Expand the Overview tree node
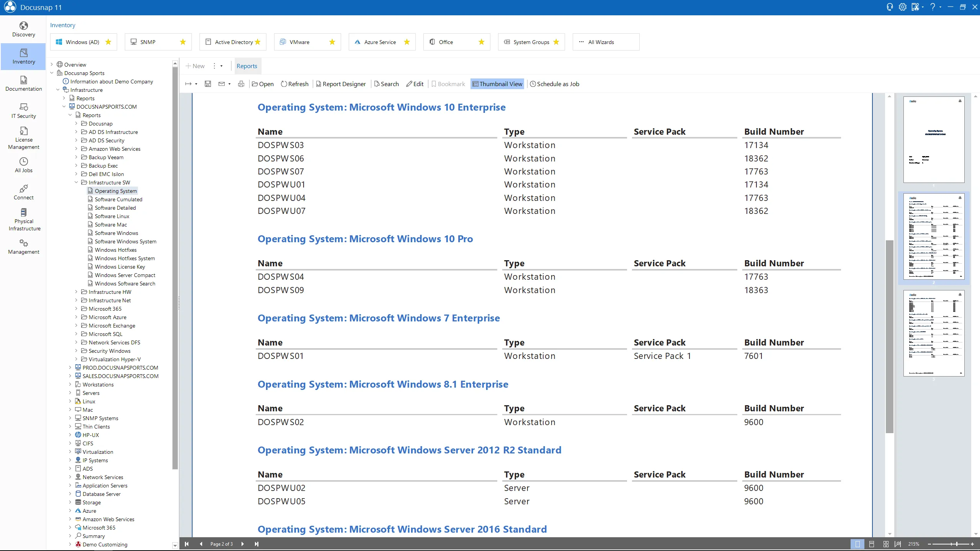Image resolution: width=980 pixels, height=551 pixels. (52, 65)
